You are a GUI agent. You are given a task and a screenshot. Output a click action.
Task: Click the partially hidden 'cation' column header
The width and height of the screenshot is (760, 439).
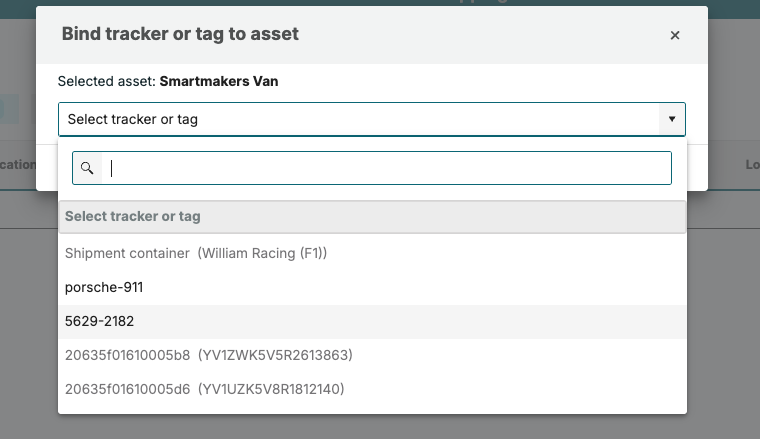click(18, 165)
